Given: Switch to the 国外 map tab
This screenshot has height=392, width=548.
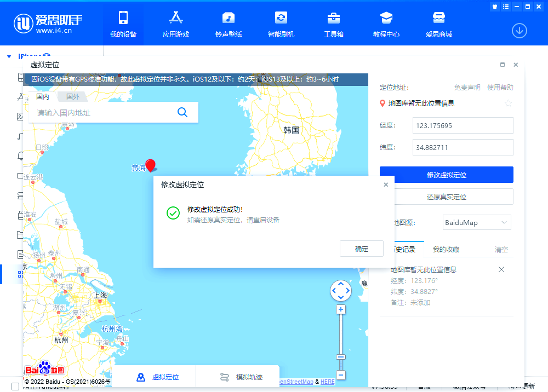Looking at the screenshot, I should pyautogui.click(x=72, y=97).
